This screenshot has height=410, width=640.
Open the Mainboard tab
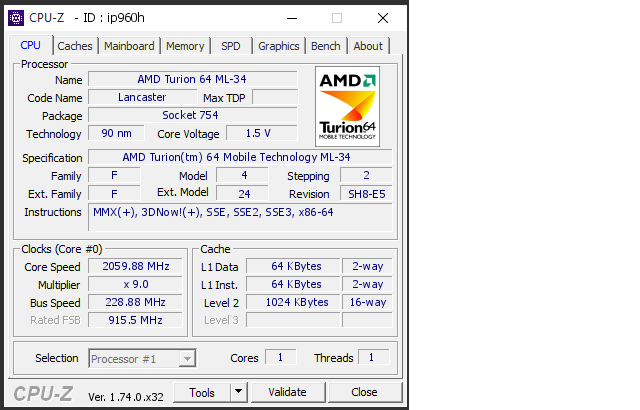pos(129,46)
